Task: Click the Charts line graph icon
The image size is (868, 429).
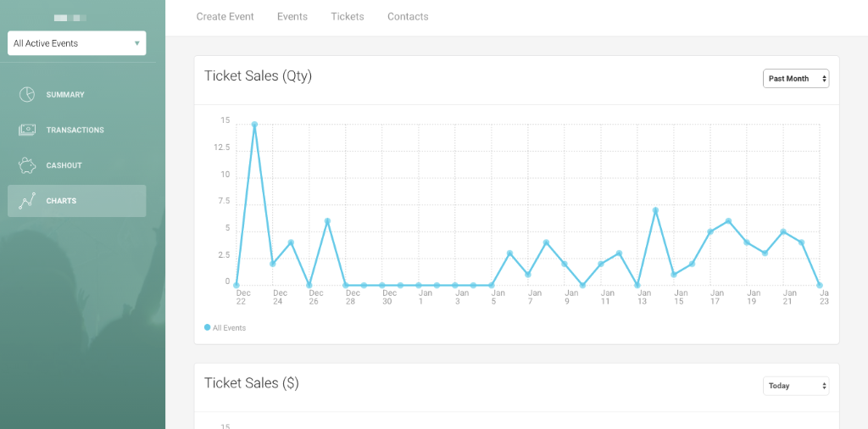Action: [27, 201]
